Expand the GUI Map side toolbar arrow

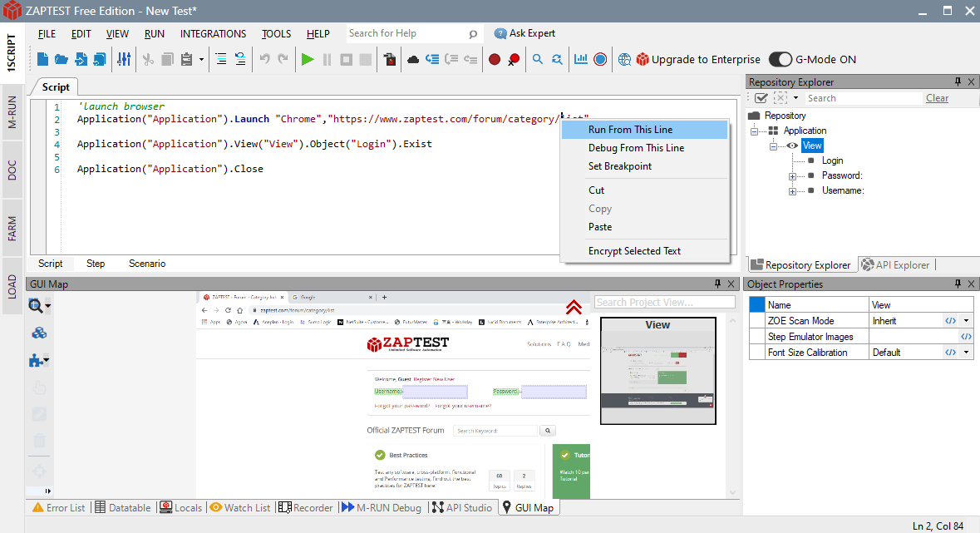[x=47, y=491]
